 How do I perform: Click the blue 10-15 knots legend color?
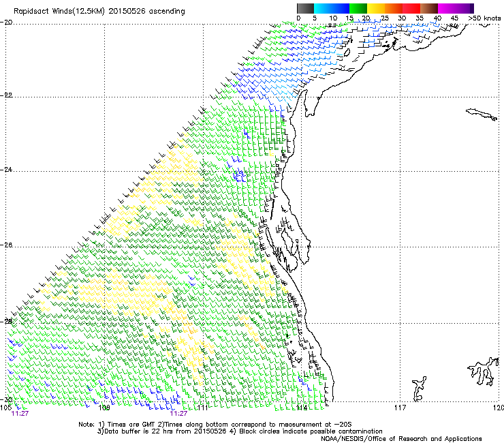click(341, 8)
